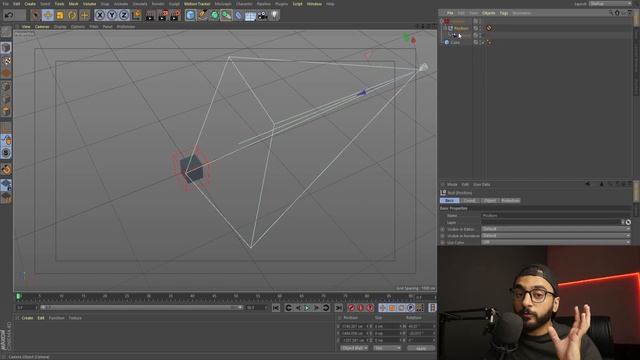640x360 pixels.
Task: Click the red Record Active Objects button
Action: [x=351, y=308]
